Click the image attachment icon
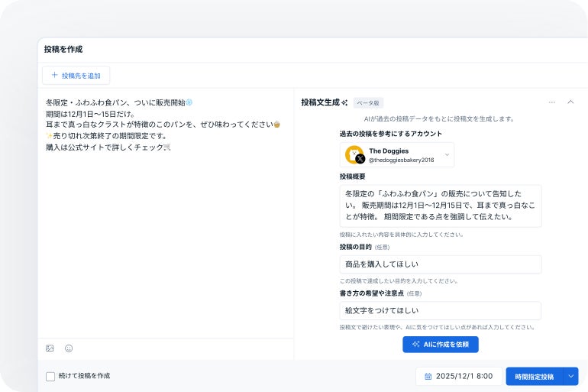 [x=50, y=348]
